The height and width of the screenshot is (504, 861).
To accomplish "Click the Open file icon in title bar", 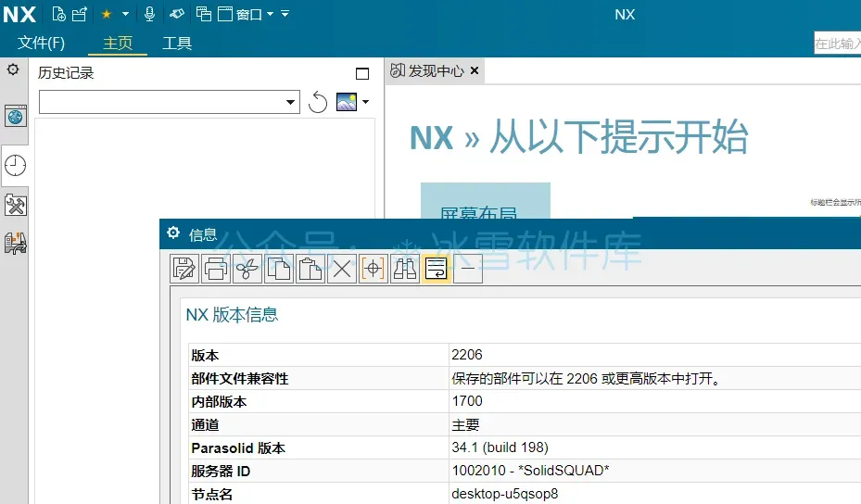I will (80, 14).
